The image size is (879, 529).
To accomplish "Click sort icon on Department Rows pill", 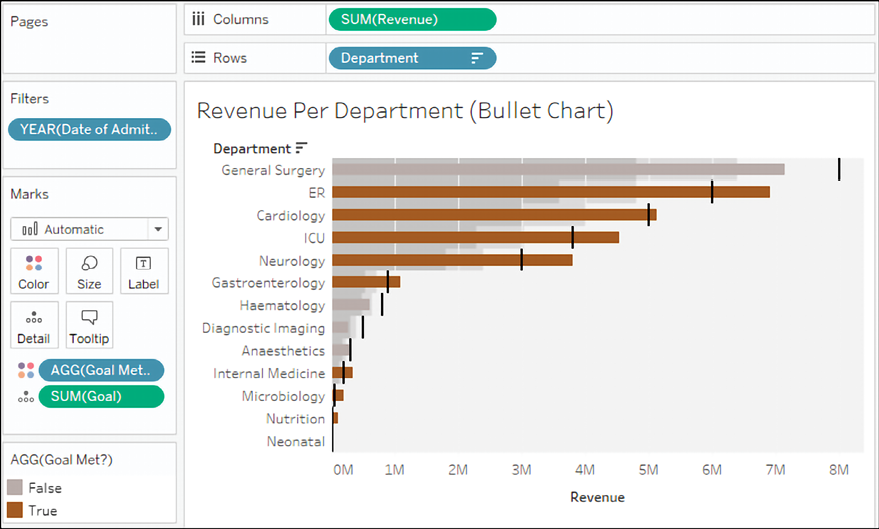I will pyautogui.click(x=477, y=58).
